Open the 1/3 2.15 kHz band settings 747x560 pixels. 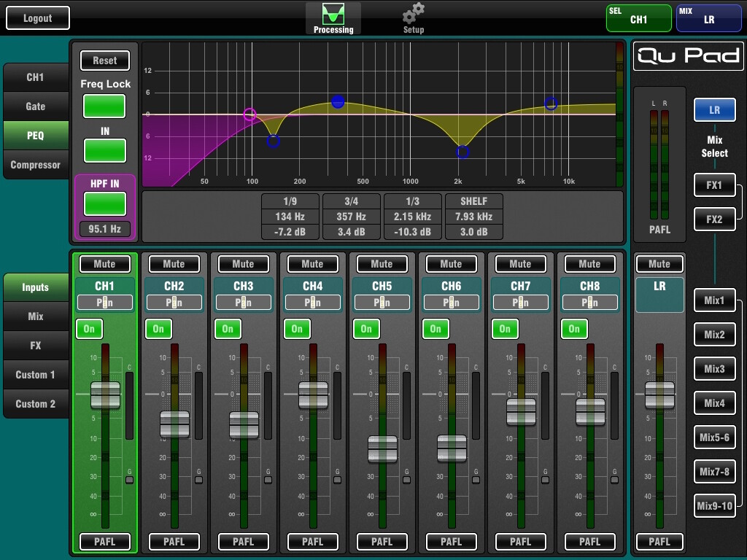point(412,217)
